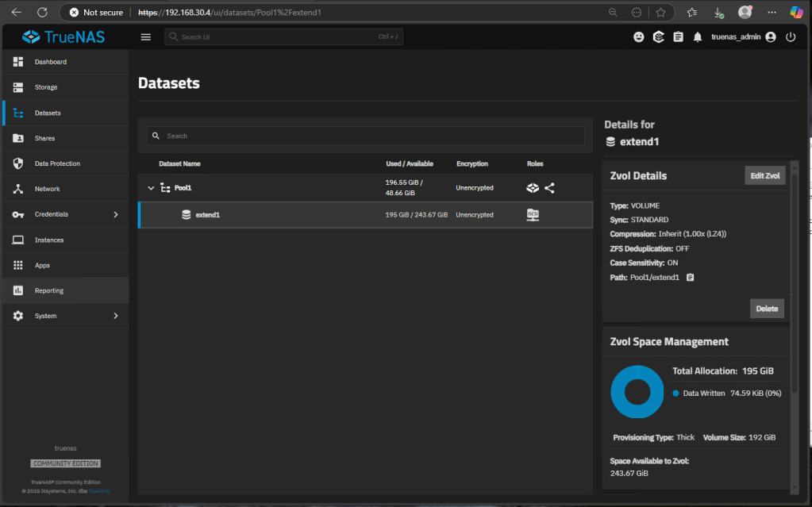
Task: Select the extend1 zvol row
Action: click(x=317, y=215)
